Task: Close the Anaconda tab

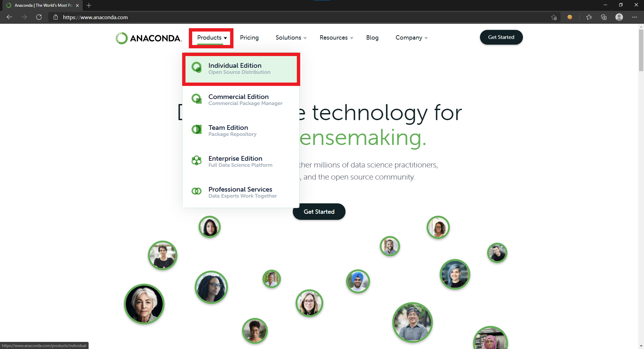Action: click(x=77, y=5)
